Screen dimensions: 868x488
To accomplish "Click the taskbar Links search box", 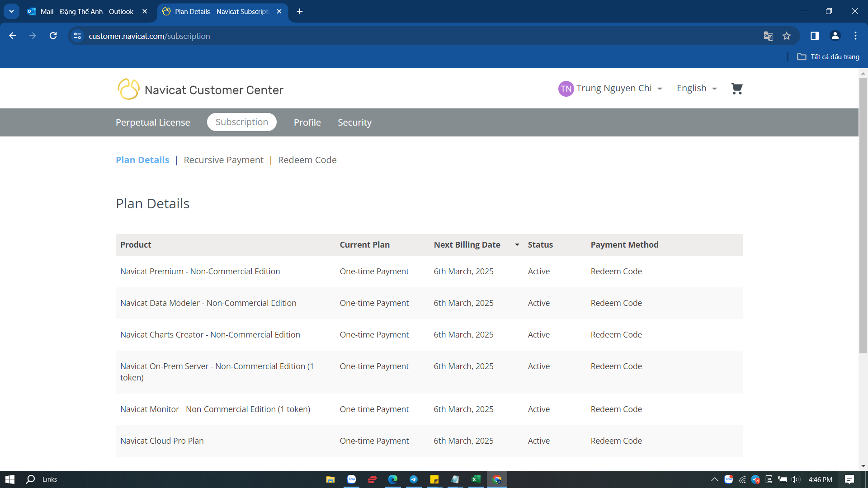I will point(50,479).
